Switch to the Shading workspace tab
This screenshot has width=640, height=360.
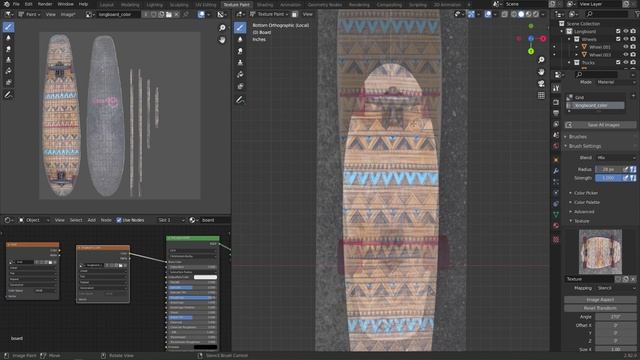[264, 4]
